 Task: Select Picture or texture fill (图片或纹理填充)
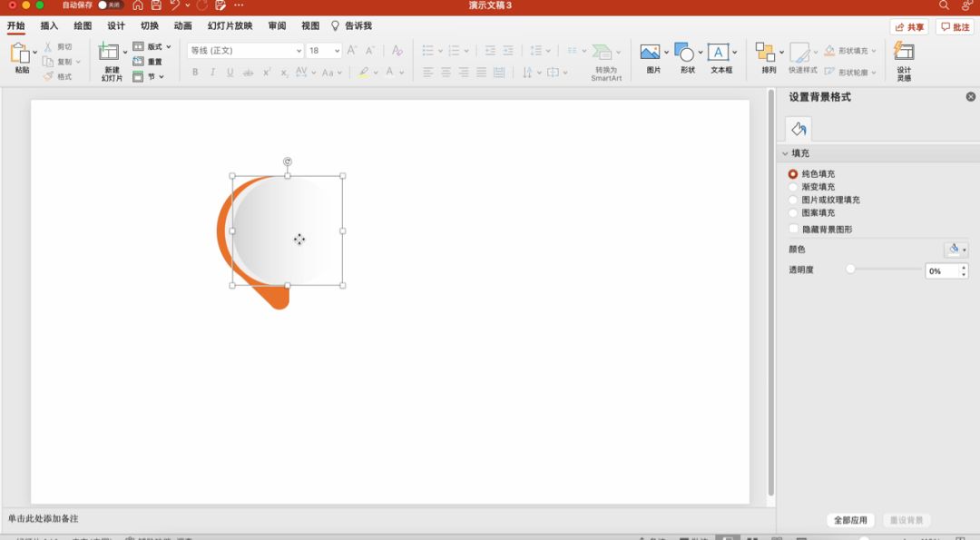[792, 200]
